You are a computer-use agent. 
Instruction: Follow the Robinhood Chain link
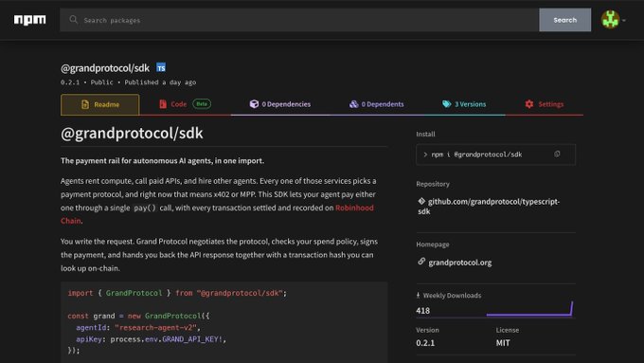(354, 208)
